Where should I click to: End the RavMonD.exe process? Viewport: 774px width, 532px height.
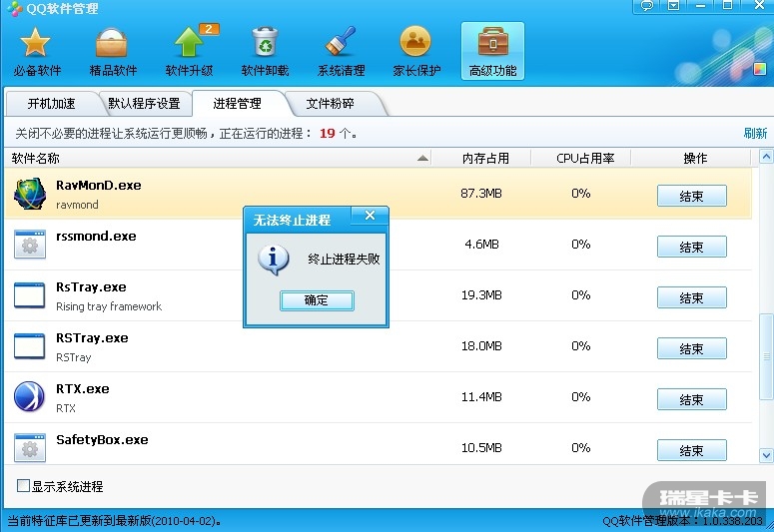[x=691, y=196]
